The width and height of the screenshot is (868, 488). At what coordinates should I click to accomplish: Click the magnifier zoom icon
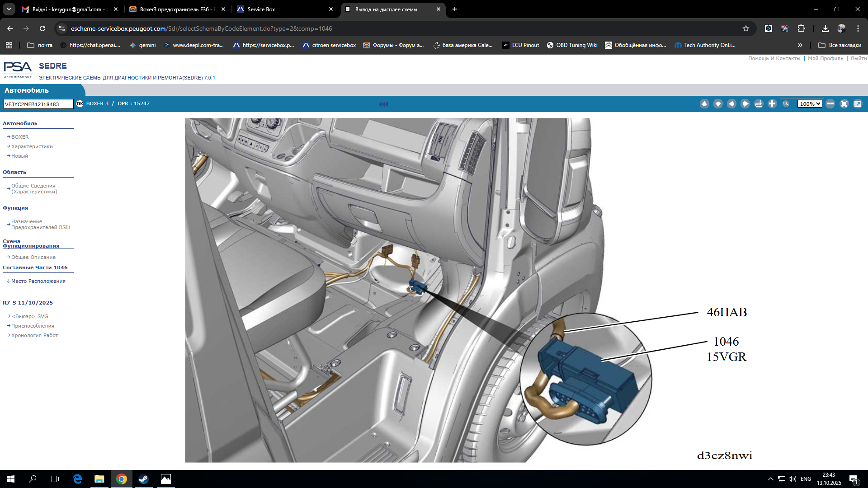(x=786, y=104)
